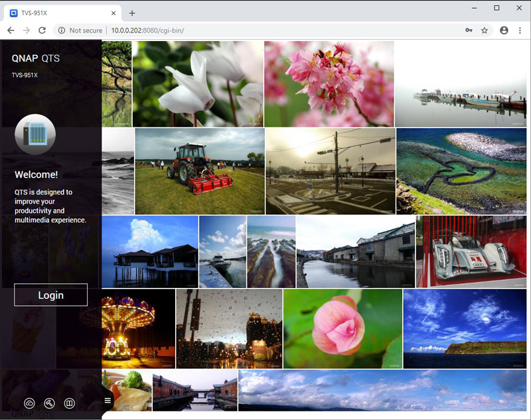Screen dimensions: 531x420
Task: Reload the page in the browser
Action: (42, 31)
